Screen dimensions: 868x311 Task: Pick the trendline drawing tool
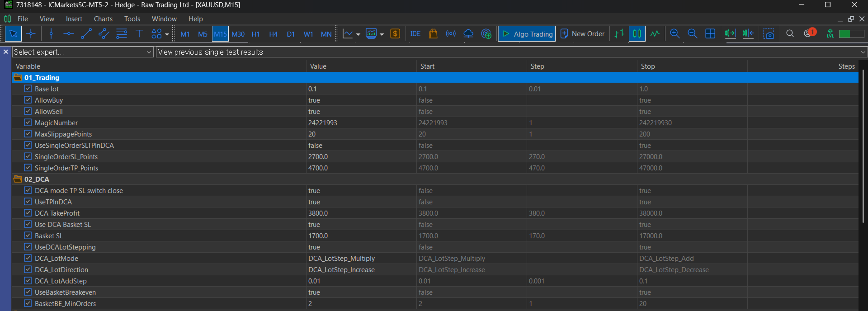pos(86,34)
